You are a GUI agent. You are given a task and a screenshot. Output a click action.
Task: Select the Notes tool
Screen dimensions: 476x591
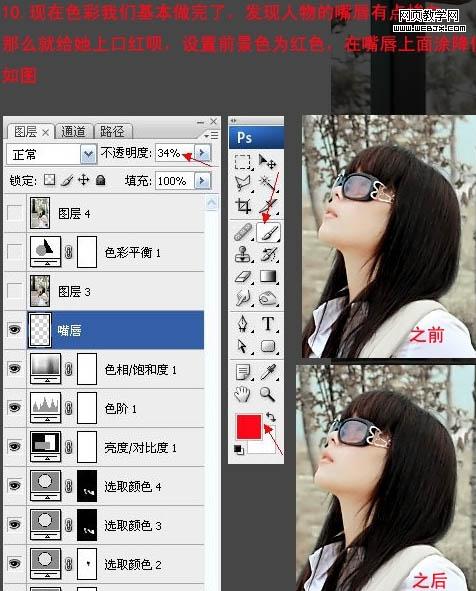tap(242, 372)
